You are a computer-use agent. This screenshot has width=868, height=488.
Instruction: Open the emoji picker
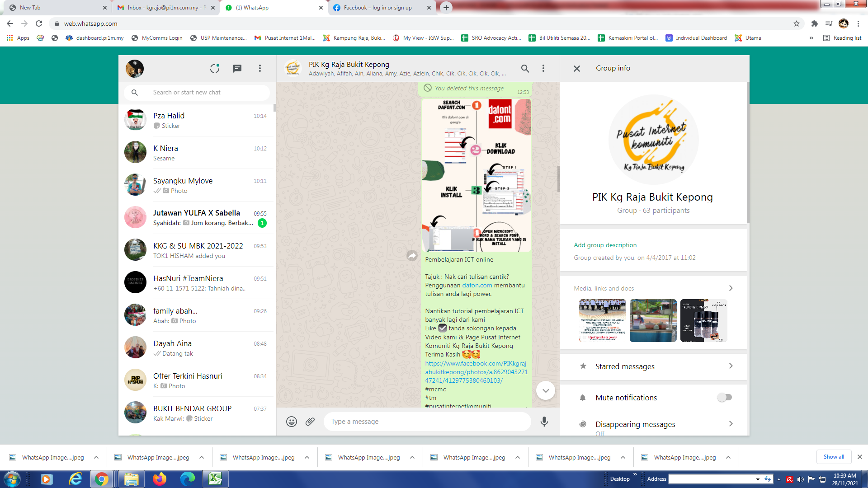[x=292, y=422]
